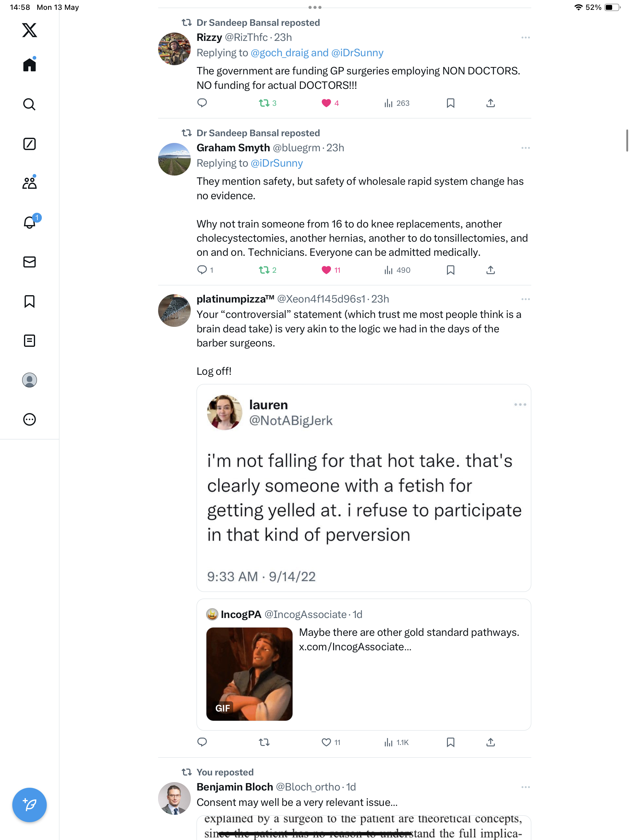The height and width of the screenshot is (840, 630).
Task: Open more options on platinumpizza's post
Action: click(525, 299)
